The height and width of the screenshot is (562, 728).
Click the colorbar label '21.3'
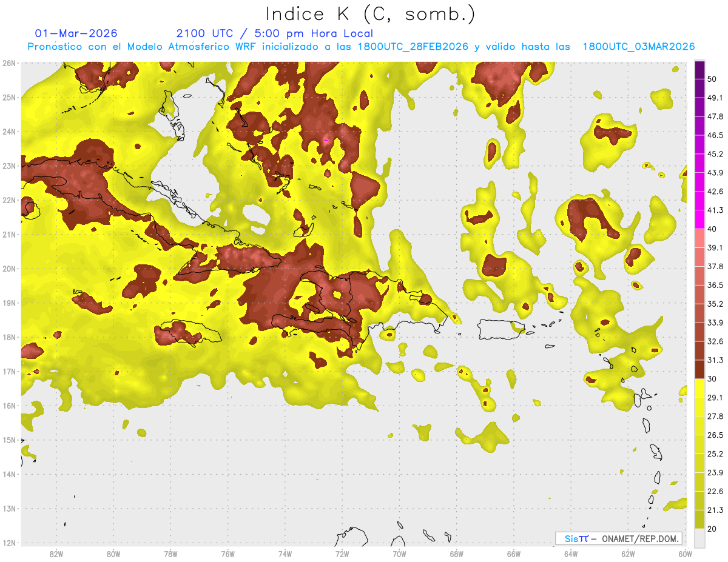[x=715, y=510]
